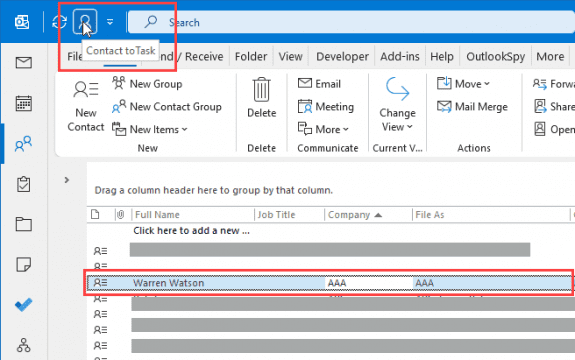Click the Outlook app icon in title bar
This screenshot has height=360, width=575.
tap(22, 22)
